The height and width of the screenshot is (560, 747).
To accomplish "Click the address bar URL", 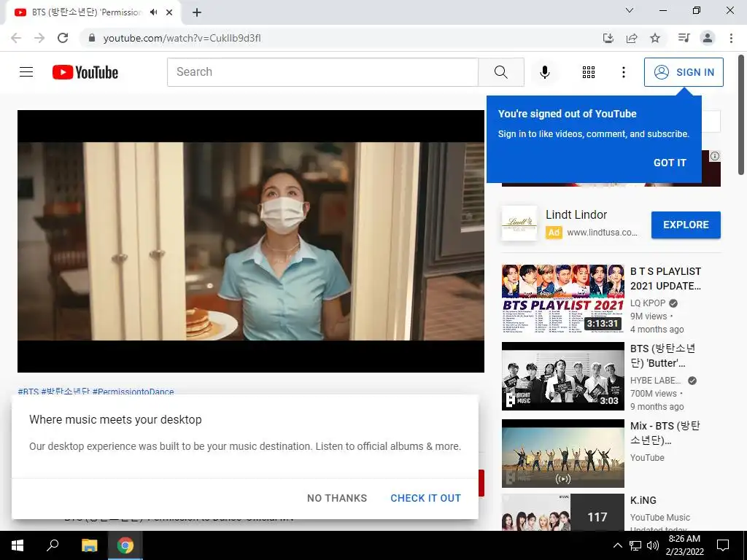I will coord(182,38).
